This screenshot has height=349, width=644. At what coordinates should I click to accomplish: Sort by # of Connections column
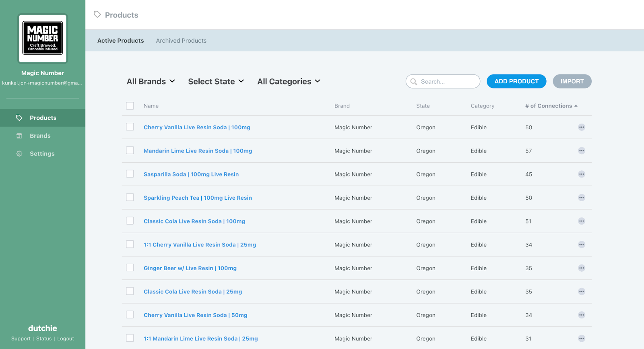551,106
